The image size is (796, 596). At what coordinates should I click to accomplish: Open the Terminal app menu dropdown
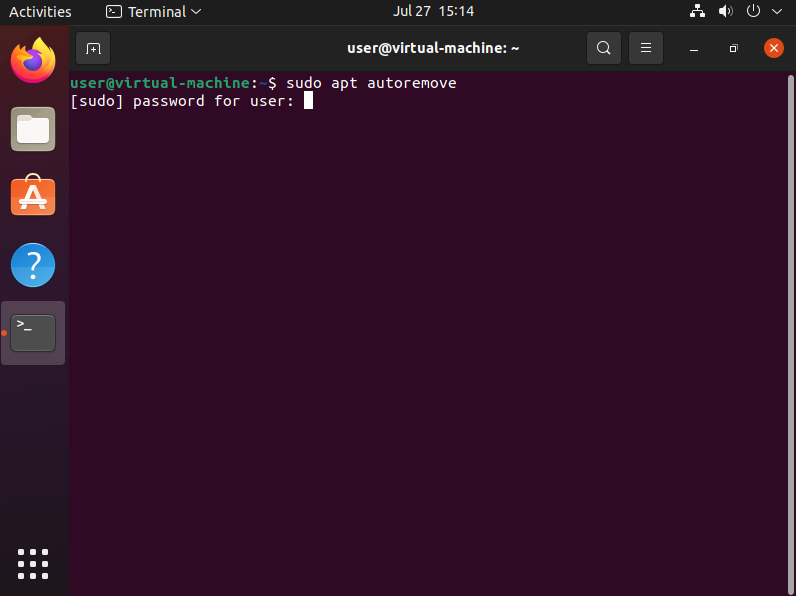[154, 12]
